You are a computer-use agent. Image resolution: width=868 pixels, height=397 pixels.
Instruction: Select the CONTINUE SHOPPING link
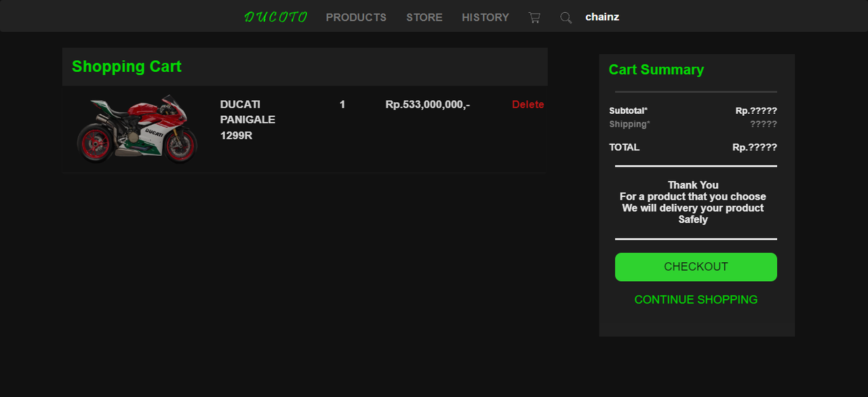point(696,299)
